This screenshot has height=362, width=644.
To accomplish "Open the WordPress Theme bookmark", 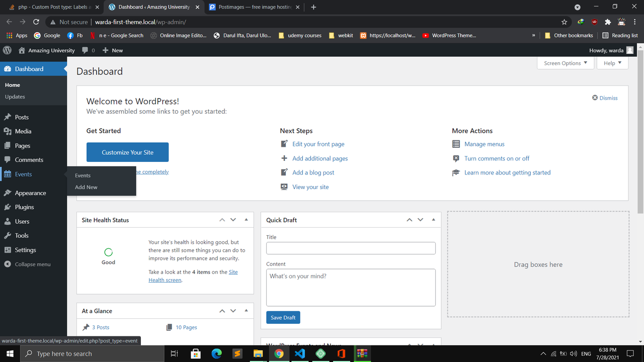I will pos(449,36).
